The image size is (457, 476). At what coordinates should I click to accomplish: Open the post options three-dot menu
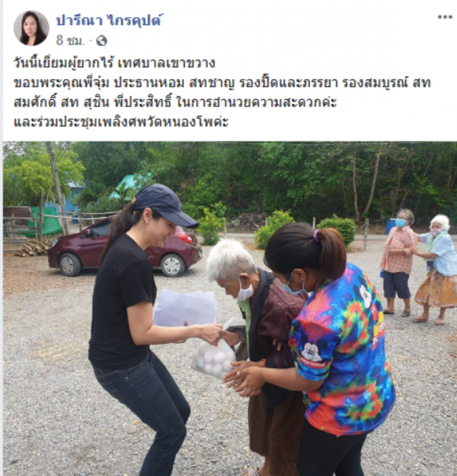point(445,17)
